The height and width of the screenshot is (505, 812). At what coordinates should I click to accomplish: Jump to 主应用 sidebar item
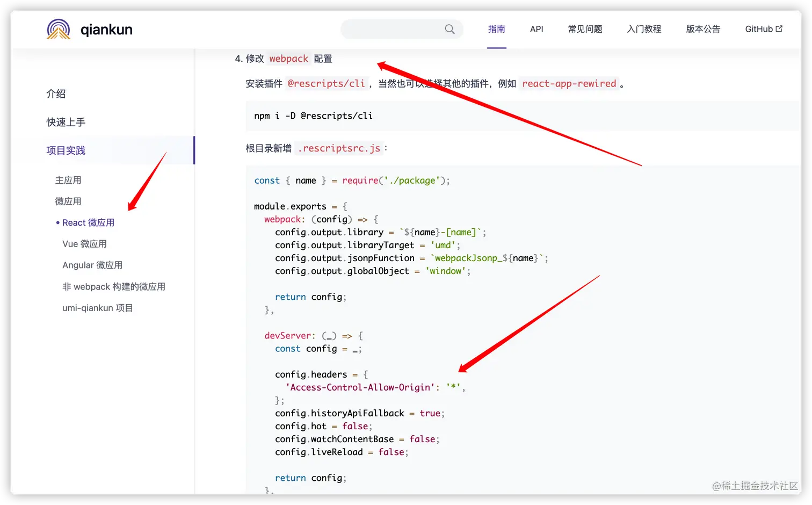(x=68, y=180)
